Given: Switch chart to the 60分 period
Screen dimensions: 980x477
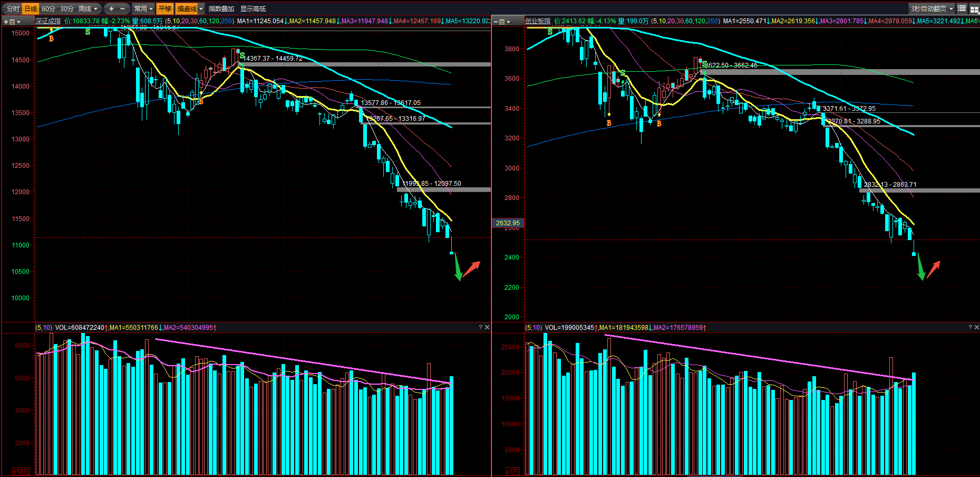Looking at the screenshot, I should pos(48,8).
